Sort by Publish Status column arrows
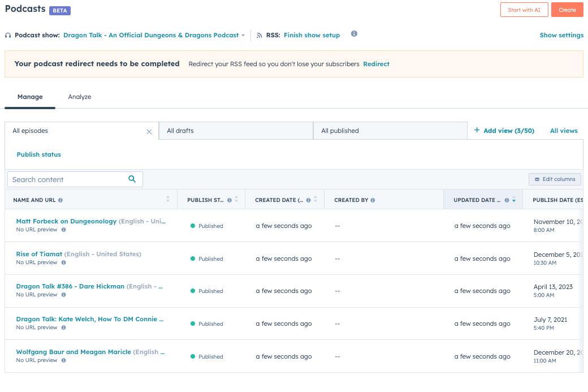The image size is (588, 392). click(236, 199)
